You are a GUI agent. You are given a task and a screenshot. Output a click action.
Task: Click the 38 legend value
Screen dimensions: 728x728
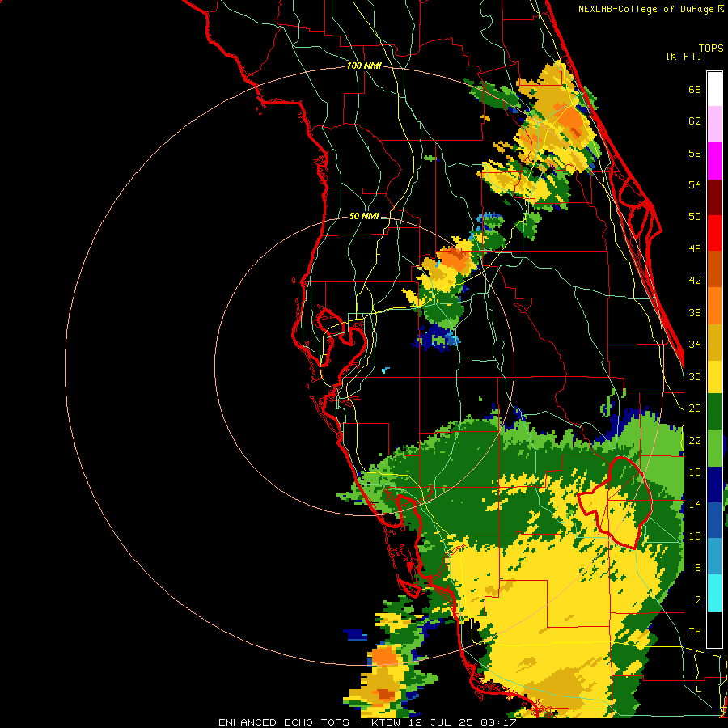click(x=695, y=312)
